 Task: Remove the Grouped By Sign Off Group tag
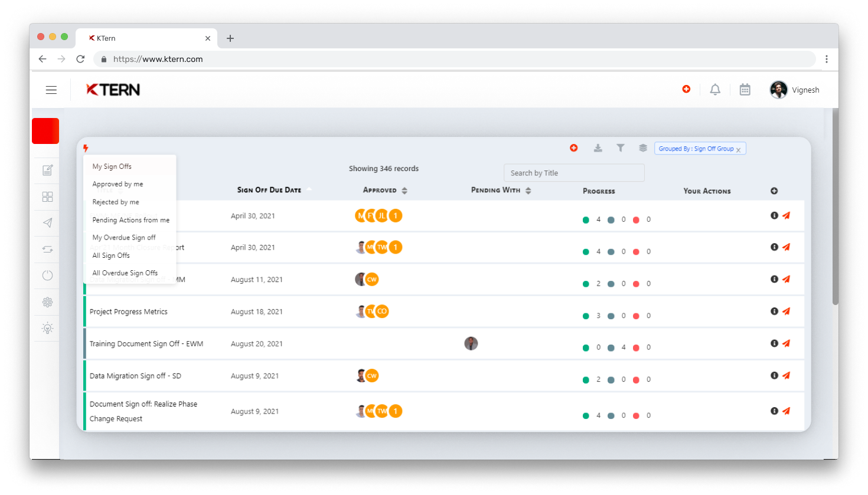738,150
